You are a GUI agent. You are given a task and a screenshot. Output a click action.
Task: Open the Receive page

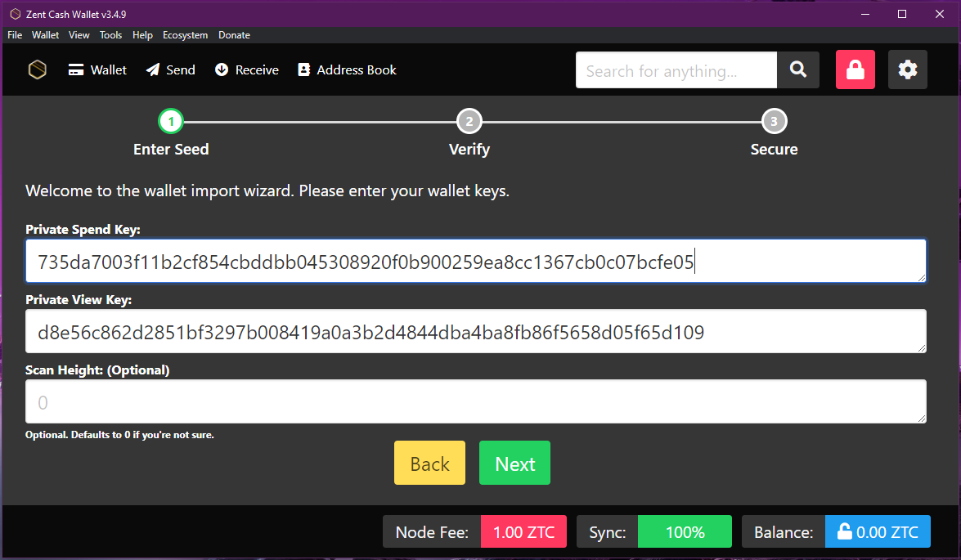tap(246, 69)
